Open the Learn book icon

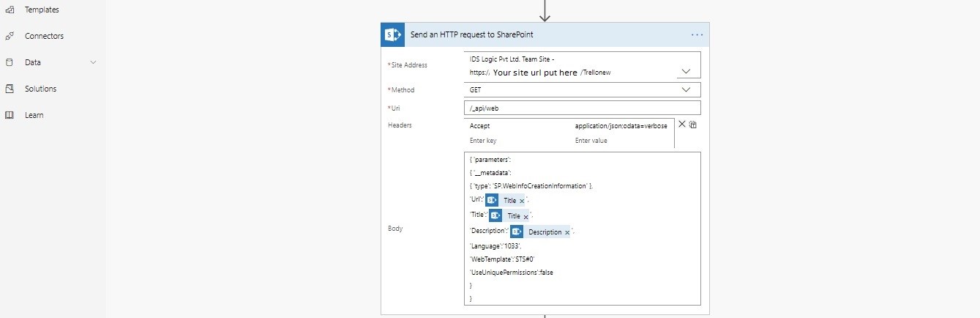[x=10, y=115]
